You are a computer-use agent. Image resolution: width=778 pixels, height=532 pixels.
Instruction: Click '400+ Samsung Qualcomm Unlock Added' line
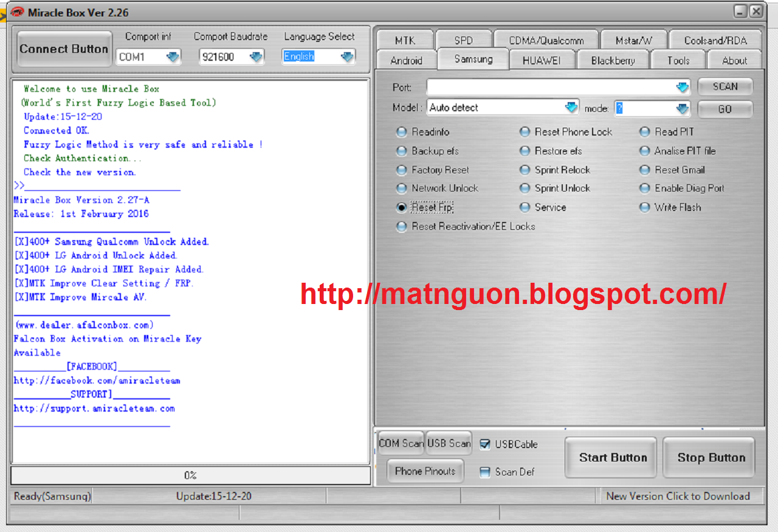[111, 242]
